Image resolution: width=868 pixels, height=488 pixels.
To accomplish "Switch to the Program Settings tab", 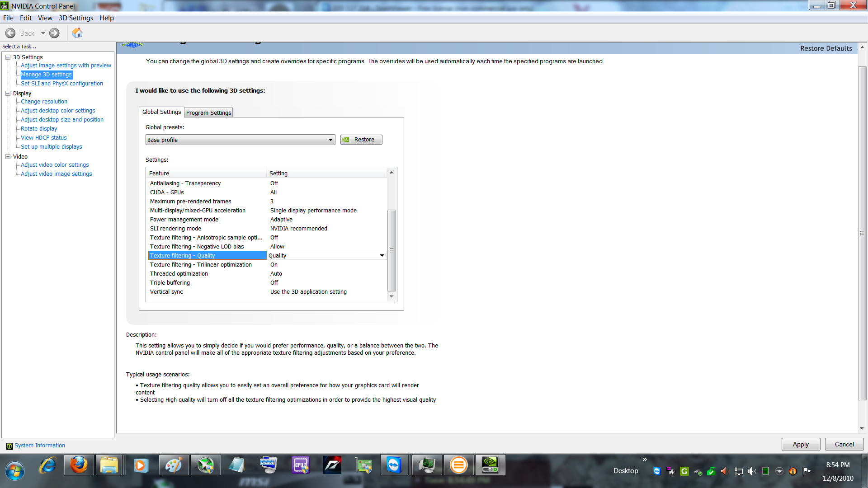I will click(x=208, y=113).
